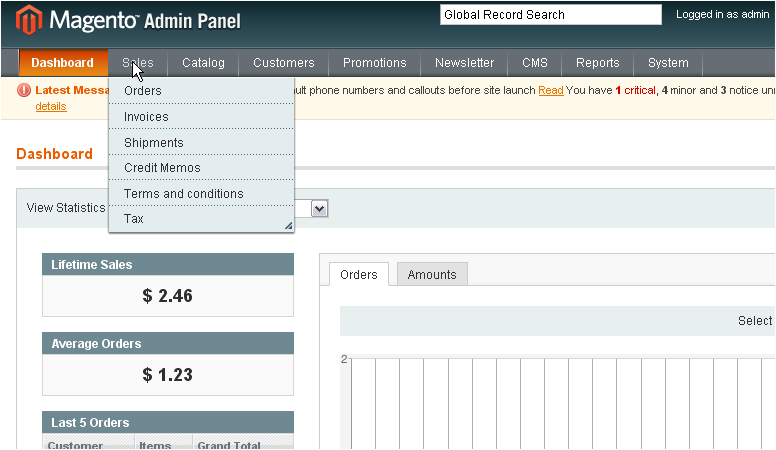Click the Latest Message warning icon
776x450 pixels.
25,90
